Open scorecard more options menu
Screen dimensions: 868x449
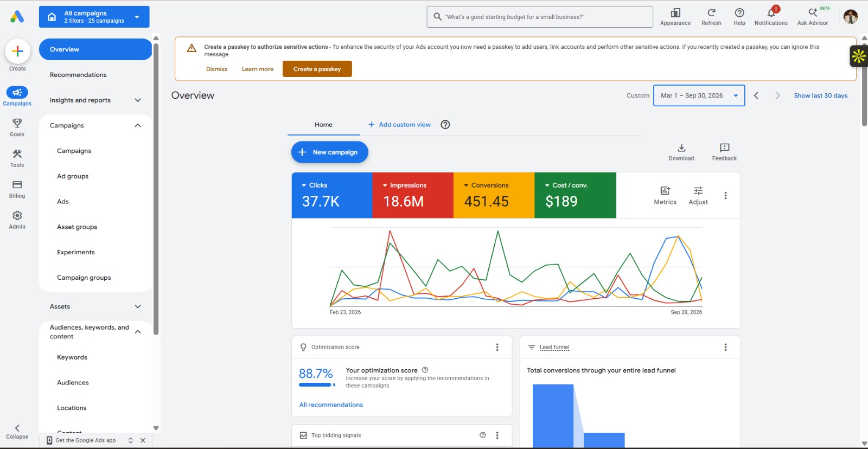(725, 195)
